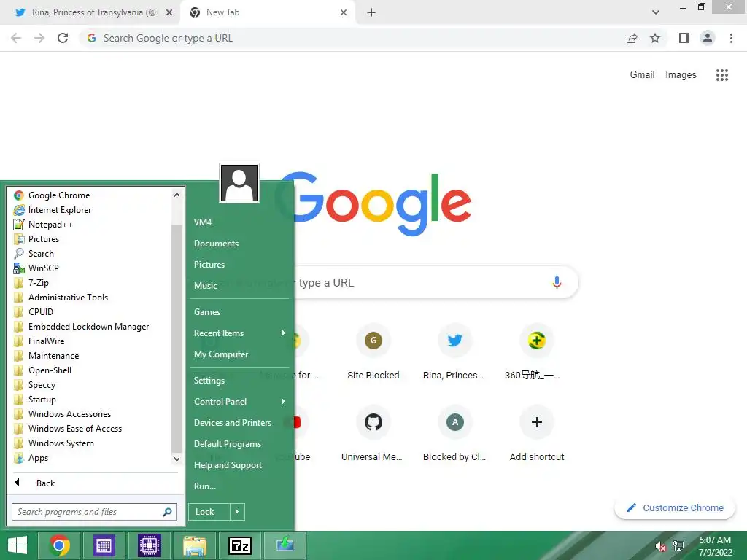Open the Twitter Rina, Princes... shortcut
747x560 pixels.
coord(454,341)
